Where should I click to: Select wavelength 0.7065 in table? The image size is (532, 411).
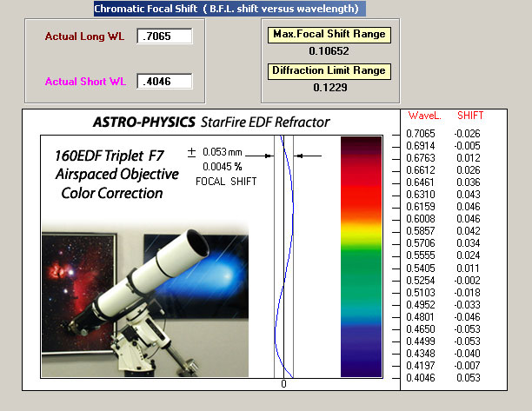coord(421,134)
